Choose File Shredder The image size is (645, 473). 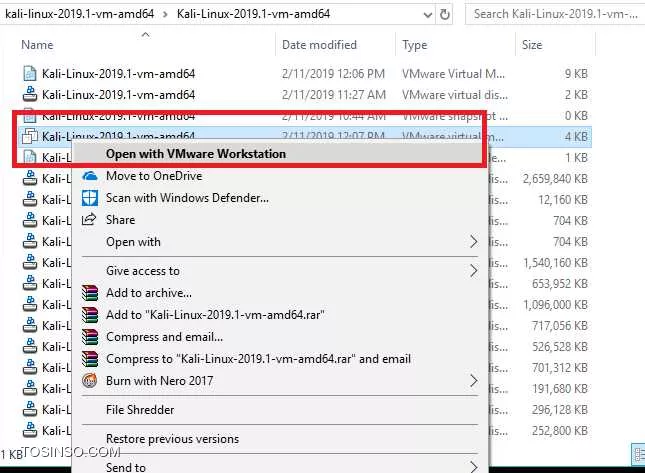tap(280, 410)
